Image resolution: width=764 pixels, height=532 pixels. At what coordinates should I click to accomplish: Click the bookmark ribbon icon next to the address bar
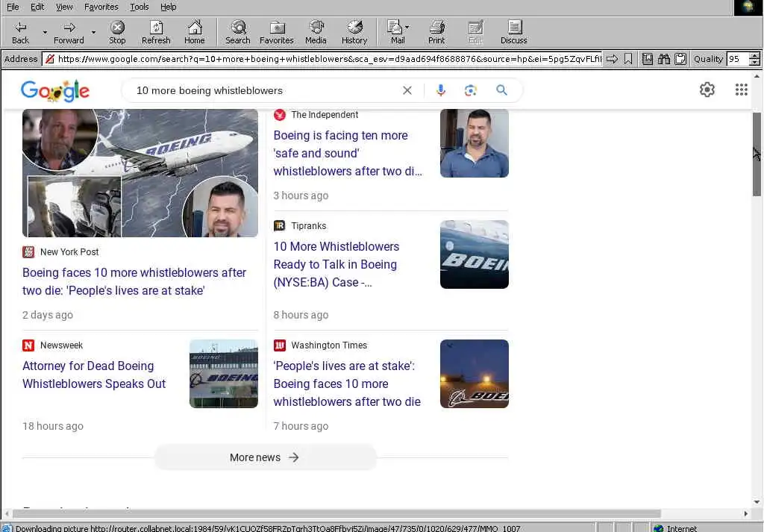point(628,59)
